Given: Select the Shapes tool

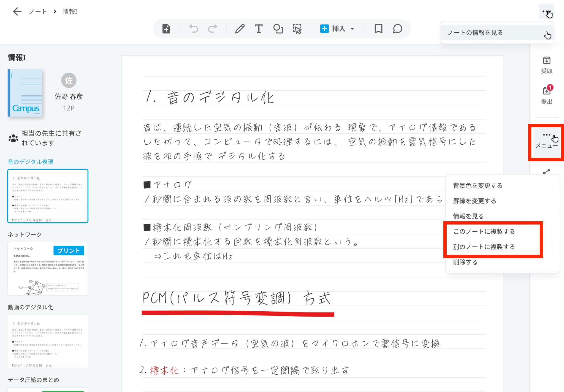Looking at the screenshot, I should click(278, 29).
